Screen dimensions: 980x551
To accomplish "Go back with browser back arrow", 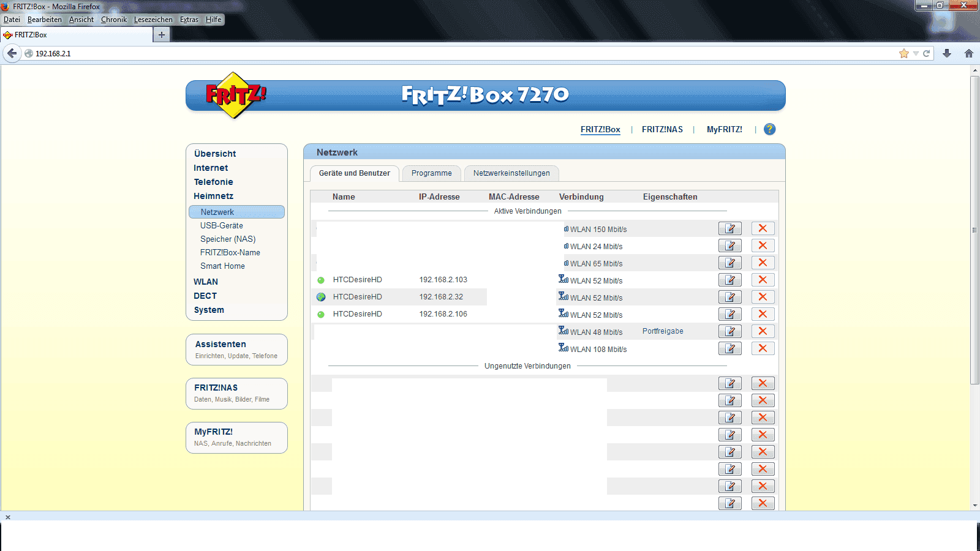I will (12, 53).
